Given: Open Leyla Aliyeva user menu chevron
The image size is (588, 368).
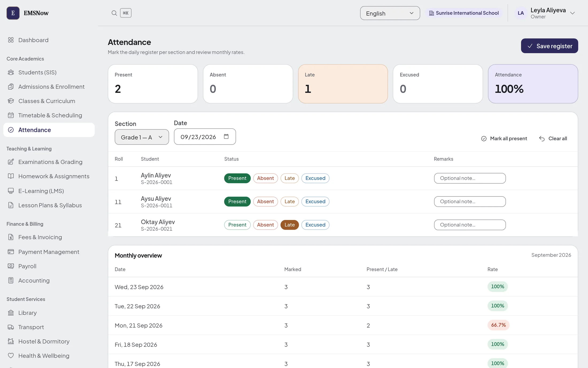Looking at the screenshot, I should (x=572, y=13).
